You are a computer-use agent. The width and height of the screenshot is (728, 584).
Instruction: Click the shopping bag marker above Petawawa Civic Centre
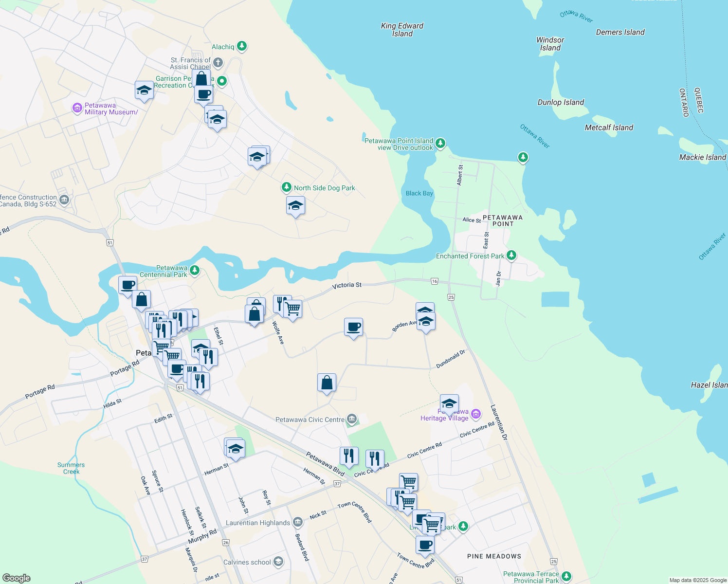(x=327, y=383)
